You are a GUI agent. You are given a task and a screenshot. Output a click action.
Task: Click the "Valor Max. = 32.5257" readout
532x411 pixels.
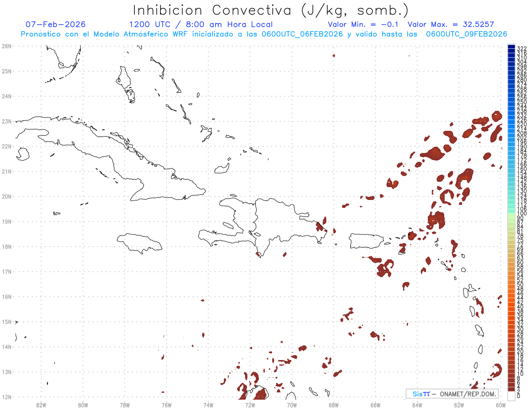coord(451,24)
